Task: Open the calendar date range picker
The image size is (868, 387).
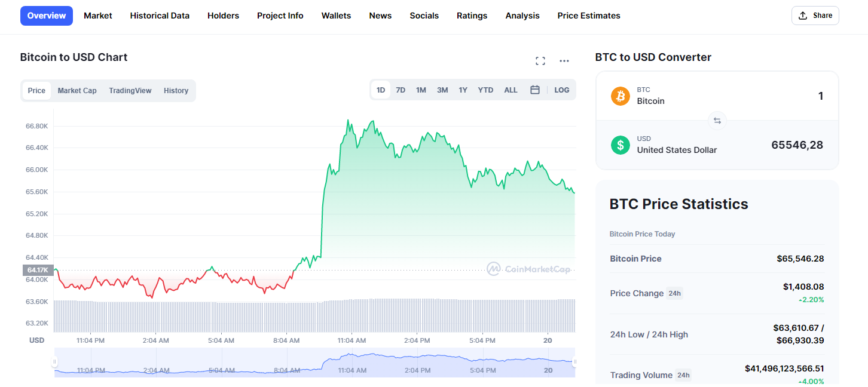Action: pyautogui.click(x=535, y=90)
